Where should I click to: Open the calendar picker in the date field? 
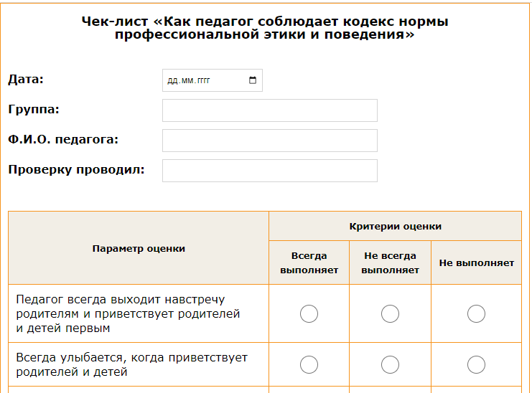(x=253, y=80)
